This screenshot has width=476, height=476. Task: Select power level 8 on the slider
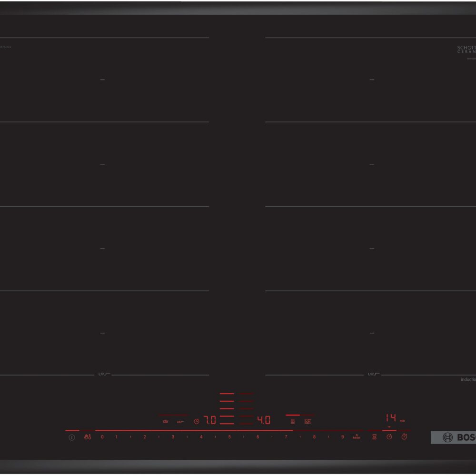click(314, 437)
